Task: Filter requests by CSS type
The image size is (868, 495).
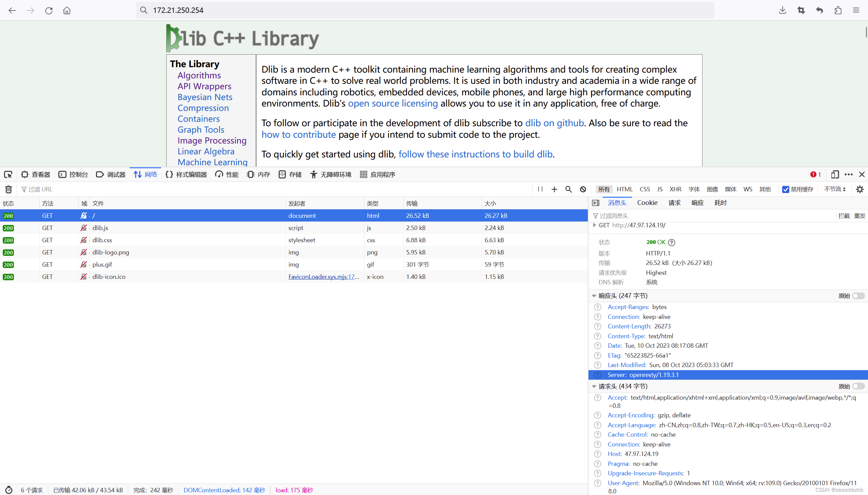Action: 645,189
